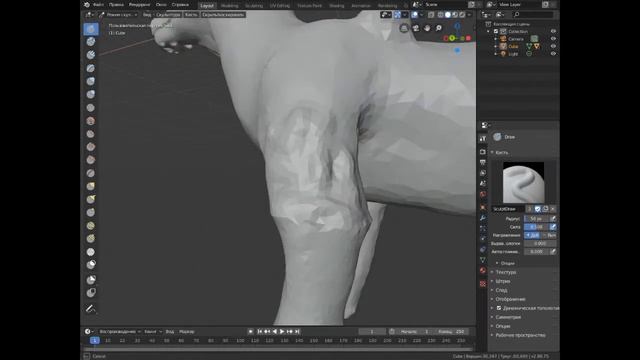Click the camera view gizmo icon
The height and width of the screenshot is (360, 640).
pos(416,28)
